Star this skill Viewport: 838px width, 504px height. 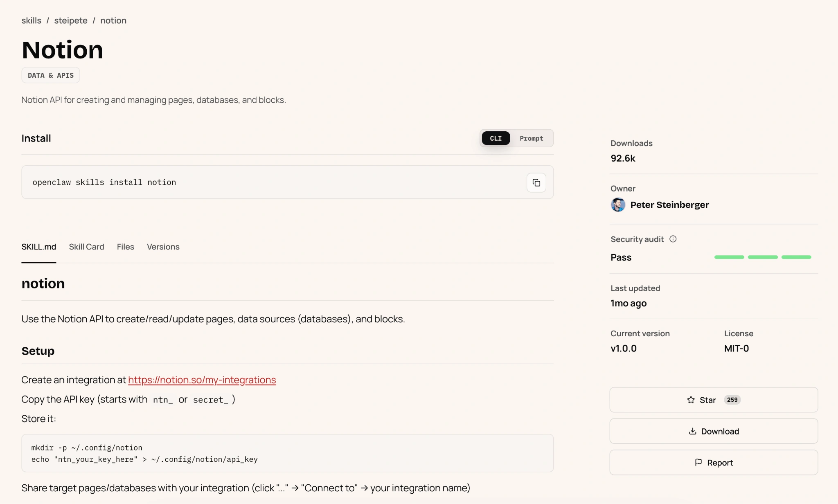[714, 400]
